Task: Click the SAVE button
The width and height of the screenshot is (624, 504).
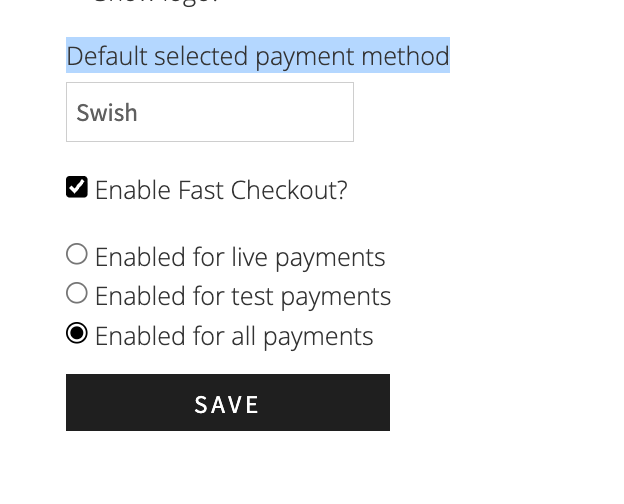Action: (228, 402)
